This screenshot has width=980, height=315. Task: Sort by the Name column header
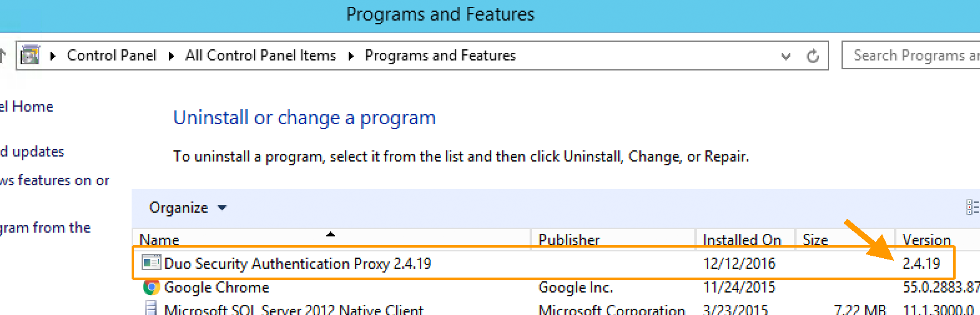(x=160, y=240)
